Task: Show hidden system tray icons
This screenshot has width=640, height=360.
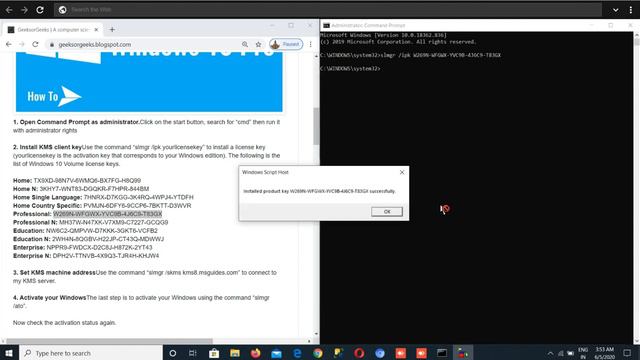Action: pyautogui.click(x=550, y=353)
